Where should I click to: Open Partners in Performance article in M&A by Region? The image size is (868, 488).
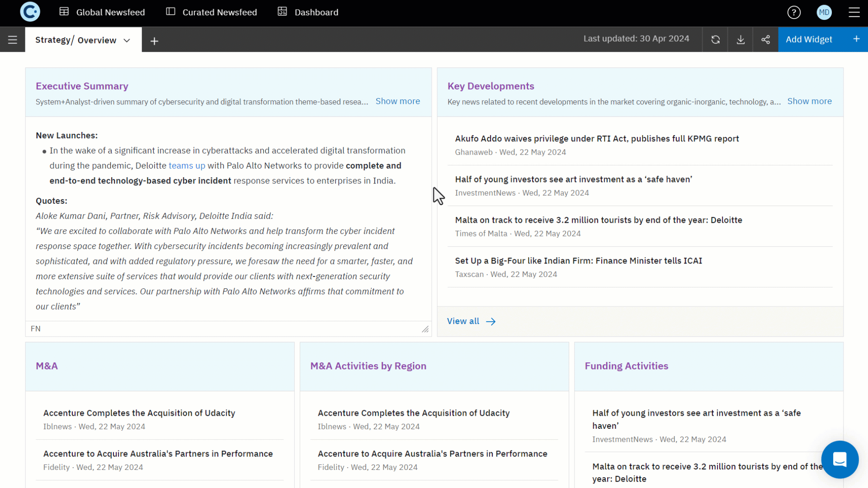tap(432, 454)
